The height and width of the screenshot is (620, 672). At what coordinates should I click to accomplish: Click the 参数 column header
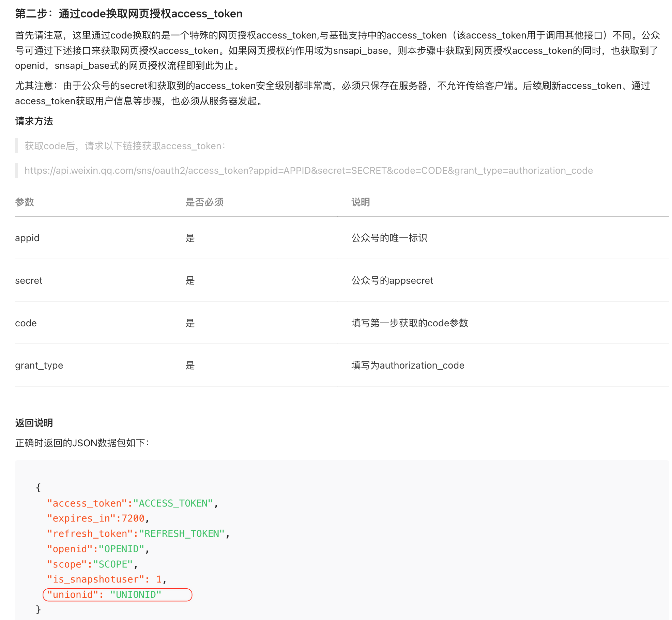(25, 202)
